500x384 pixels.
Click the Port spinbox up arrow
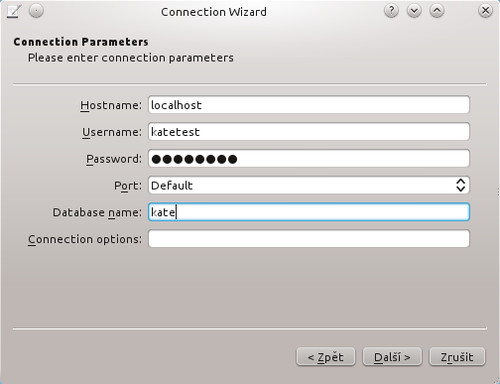coord(461,181)
